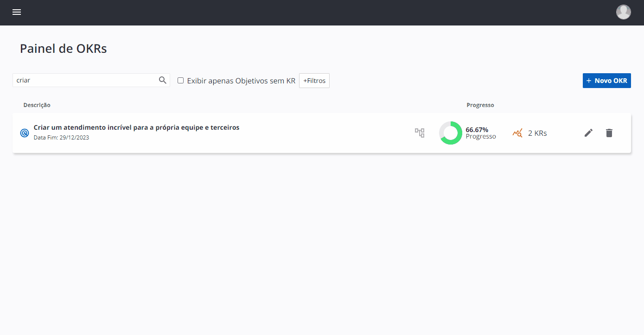This screenshot has width=644, height=335.
Task: Expand the +Filtros options
Action: coord(314,81)
